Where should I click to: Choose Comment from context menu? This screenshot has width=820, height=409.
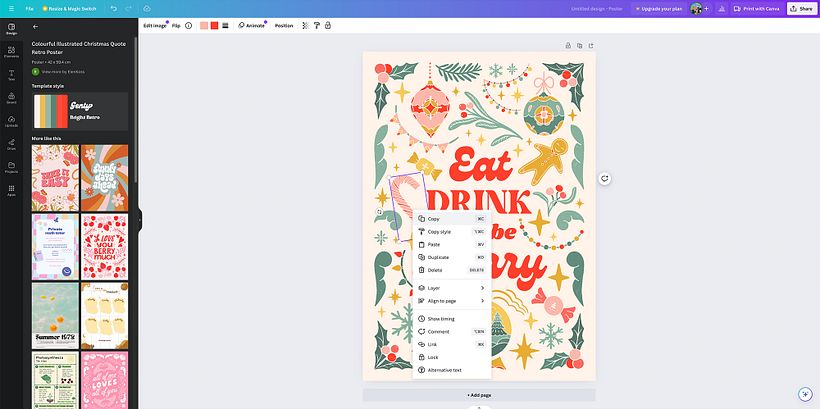pos(452,332)
